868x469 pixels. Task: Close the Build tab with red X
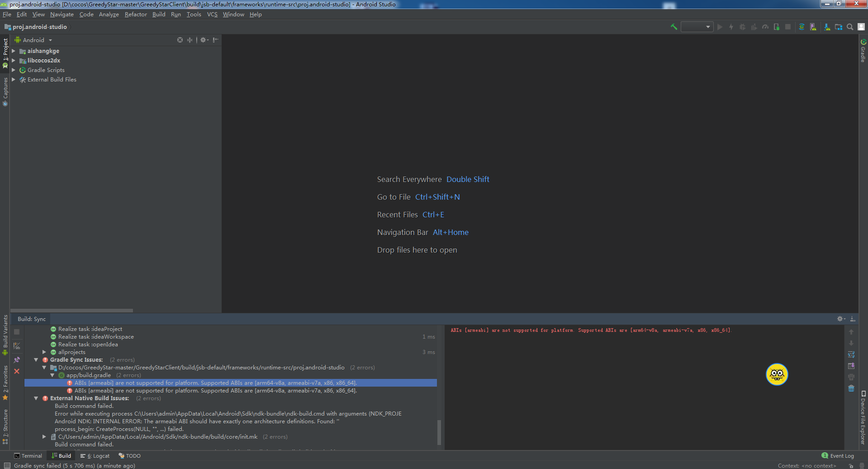click(17, 371)
